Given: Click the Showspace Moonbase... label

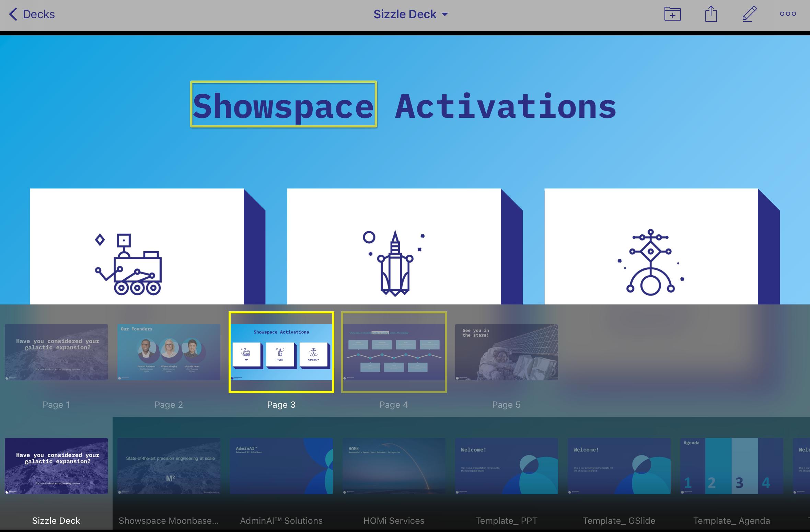Looking at the screenshot, I should click(169, 521).
